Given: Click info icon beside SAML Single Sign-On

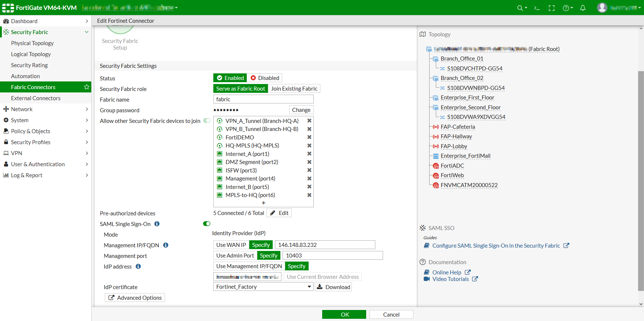Looking at the screenshot, I should tap(157, 224).
